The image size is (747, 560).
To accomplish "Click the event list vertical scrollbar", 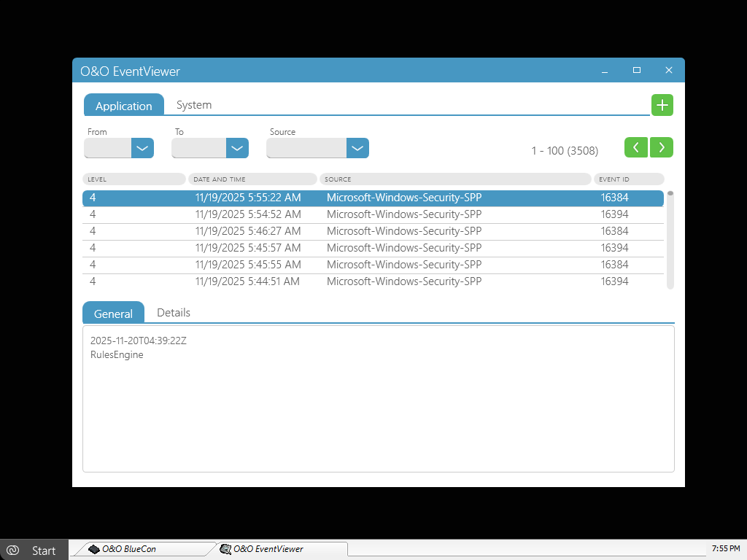I will (670, 241).
